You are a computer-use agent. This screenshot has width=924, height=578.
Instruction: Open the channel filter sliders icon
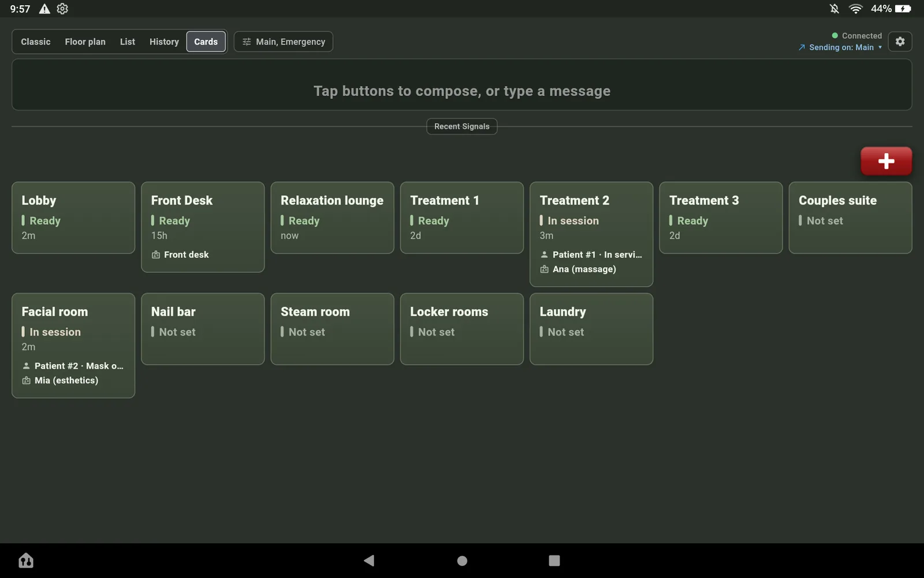pyautogui.click(x=247, y=42)
